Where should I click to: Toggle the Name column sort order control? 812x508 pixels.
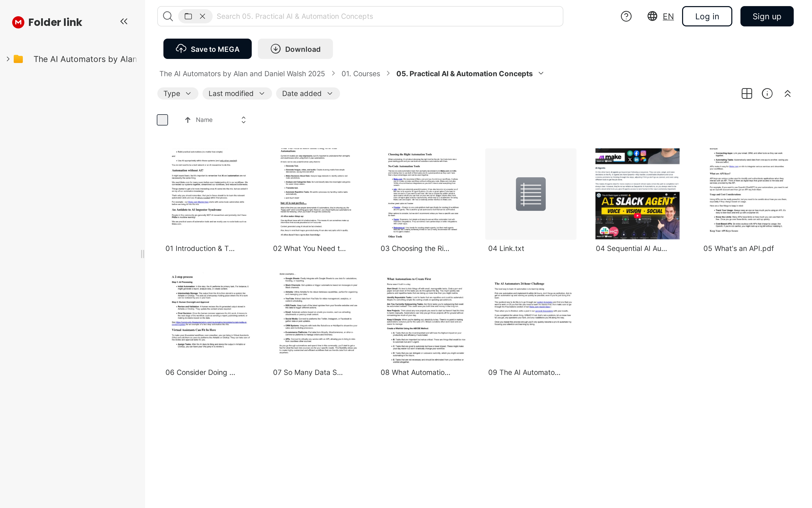[x=244, y=120]
